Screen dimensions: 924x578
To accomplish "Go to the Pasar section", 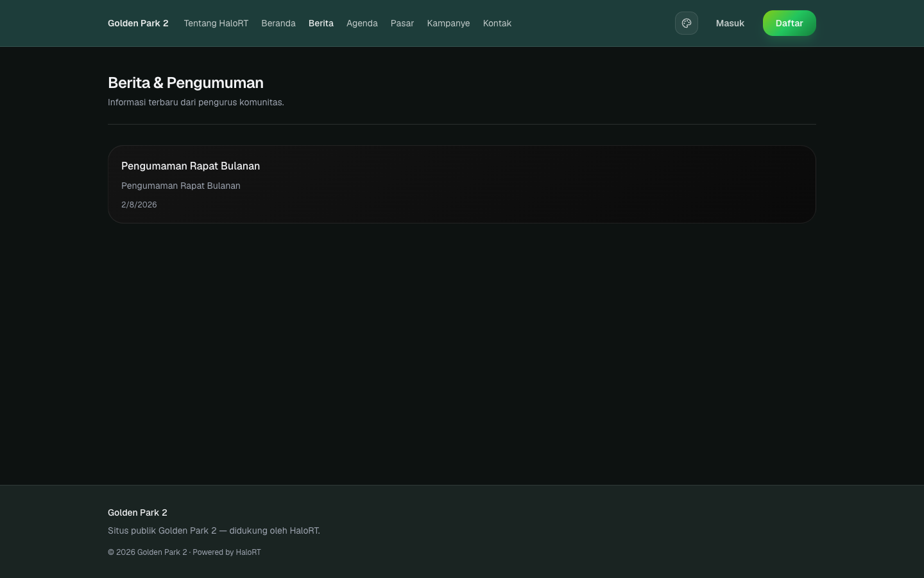I will coord(402,23).
